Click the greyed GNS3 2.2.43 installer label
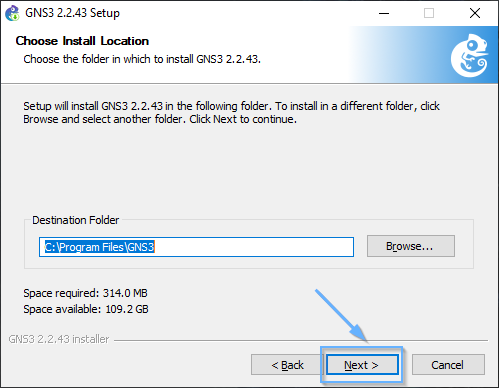The height and width of the screenshot is (388, 499). [59, 339]
